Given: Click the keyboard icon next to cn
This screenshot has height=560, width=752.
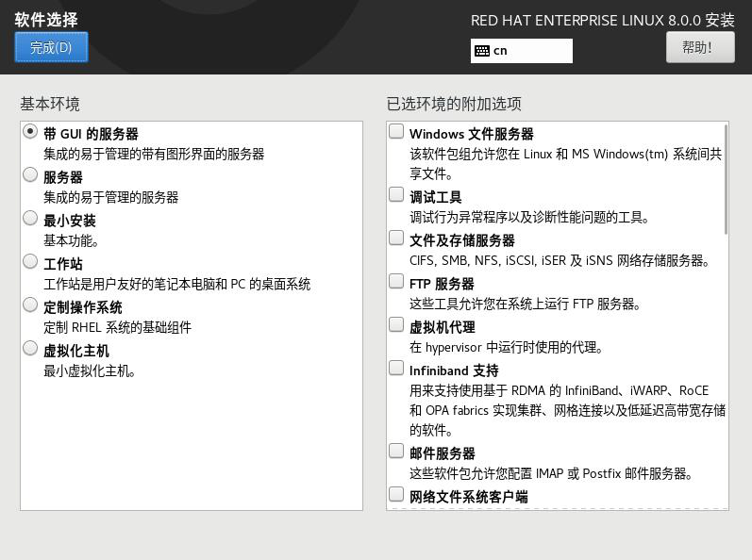Looking at the screenshot, I should pos(482,51).
